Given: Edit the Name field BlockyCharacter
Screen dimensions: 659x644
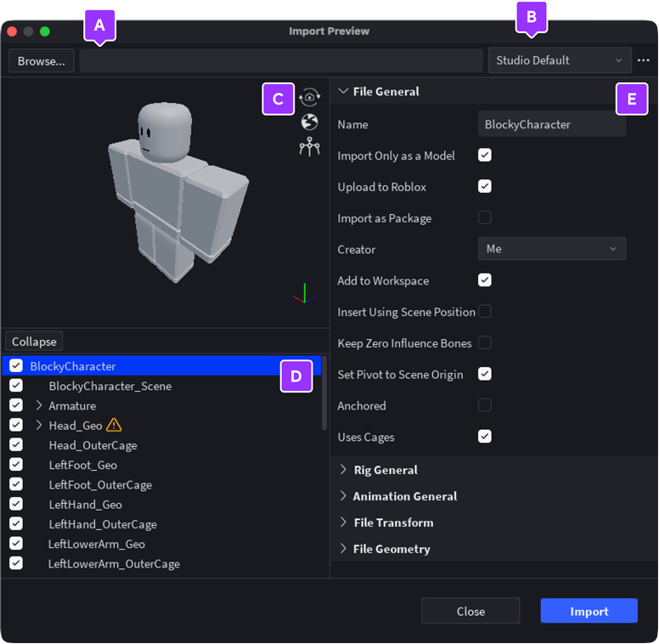Looking at the screenshot, I should pyautogui.click(x=552, y=124).
